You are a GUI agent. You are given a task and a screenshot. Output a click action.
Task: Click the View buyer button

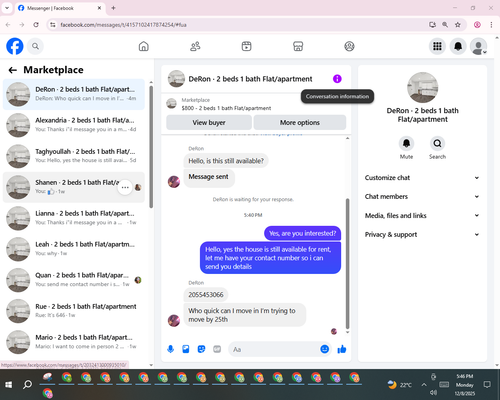coord(209,122)
